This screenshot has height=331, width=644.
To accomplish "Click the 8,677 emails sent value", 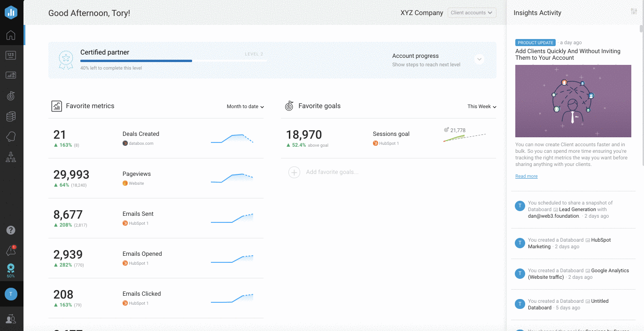I will click(68, 214).
